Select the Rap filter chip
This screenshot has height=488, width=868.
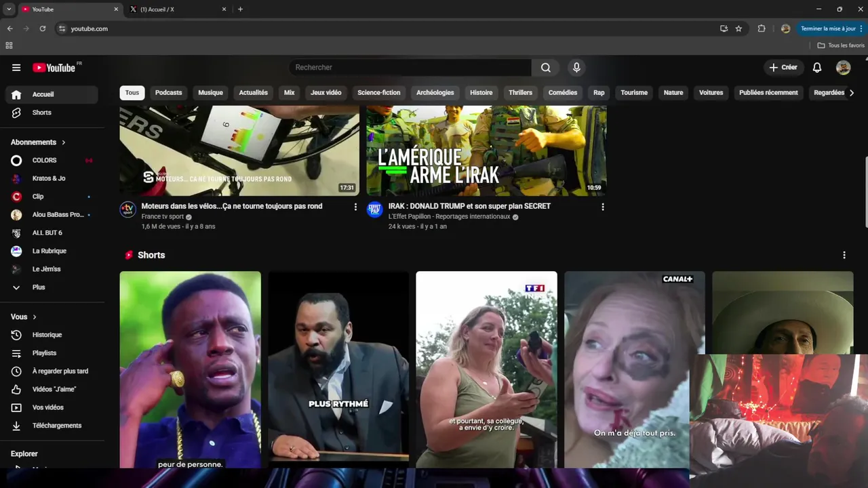tap(599, 92)
